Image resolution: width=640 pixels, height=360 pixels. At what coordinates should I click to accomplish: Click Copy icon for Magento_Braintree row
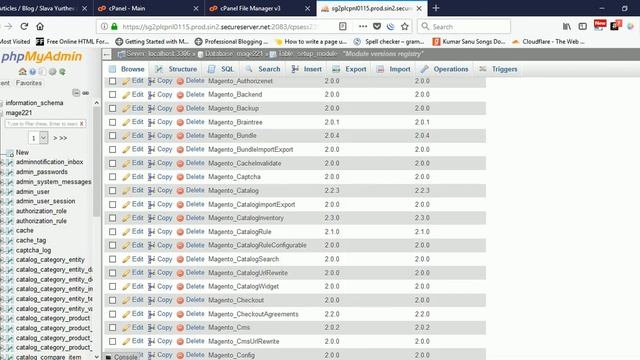point(151,122)
